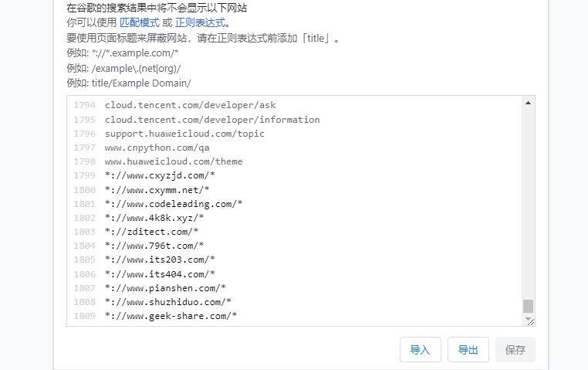Click the *://zditect.com/* line
The height and width of the screenshot is (370, 588).
[151, 232]
